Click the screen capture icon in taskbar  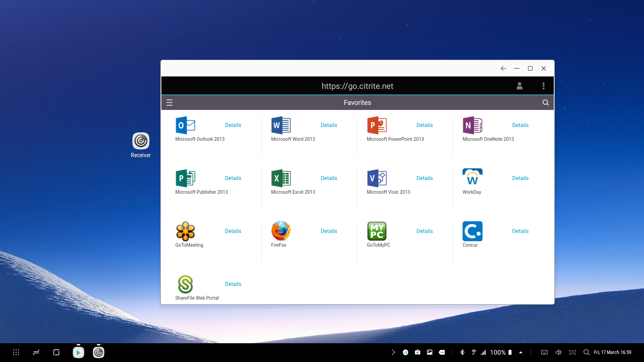(573, 352)
